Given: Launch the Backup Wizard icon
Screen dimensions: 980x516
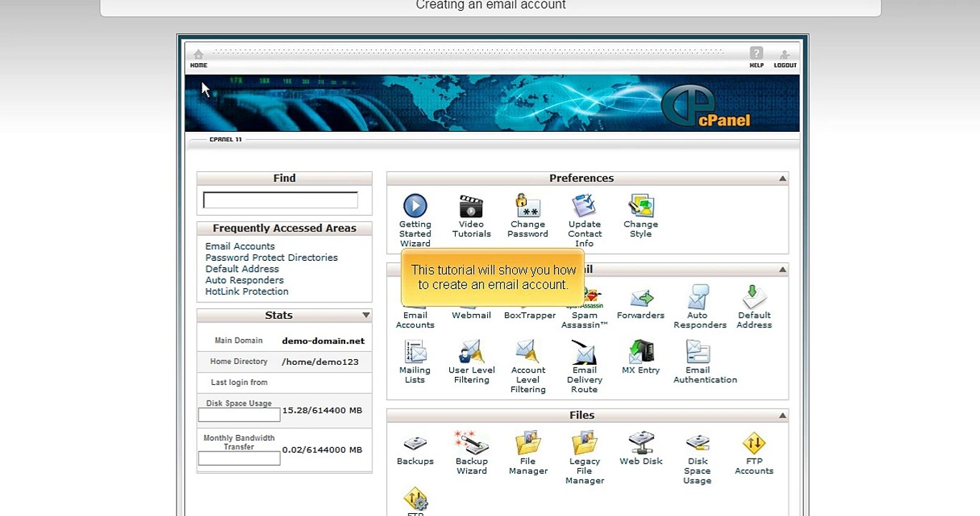Looking at the screenshot, I should click(471, 444).
